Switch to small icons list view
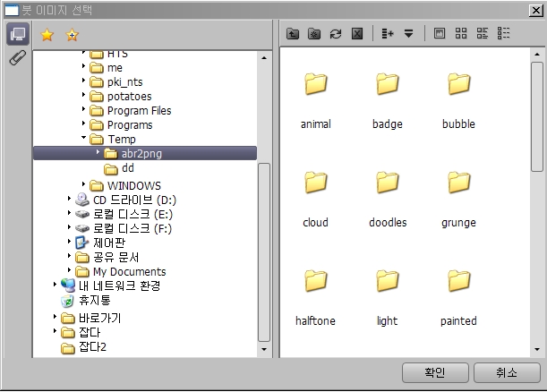Image resolution: width=547 pixels, height=392 pixels. (x=483, y=33)
